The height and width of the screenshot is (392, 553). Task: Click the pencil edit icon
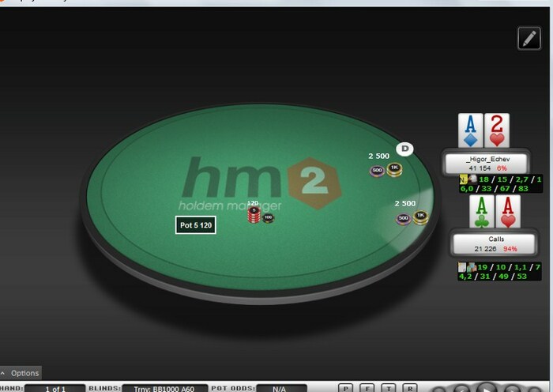click(529, 38)
